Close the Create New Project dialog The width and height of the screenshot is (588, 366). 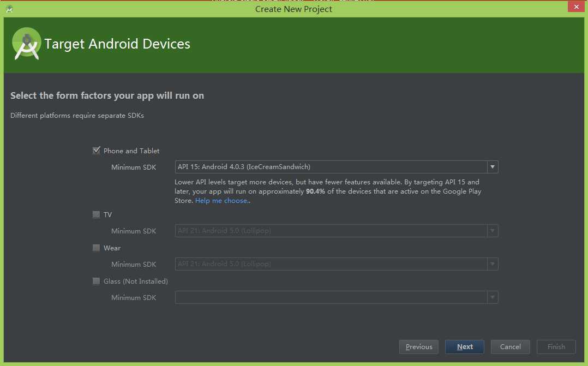[576, 7]
